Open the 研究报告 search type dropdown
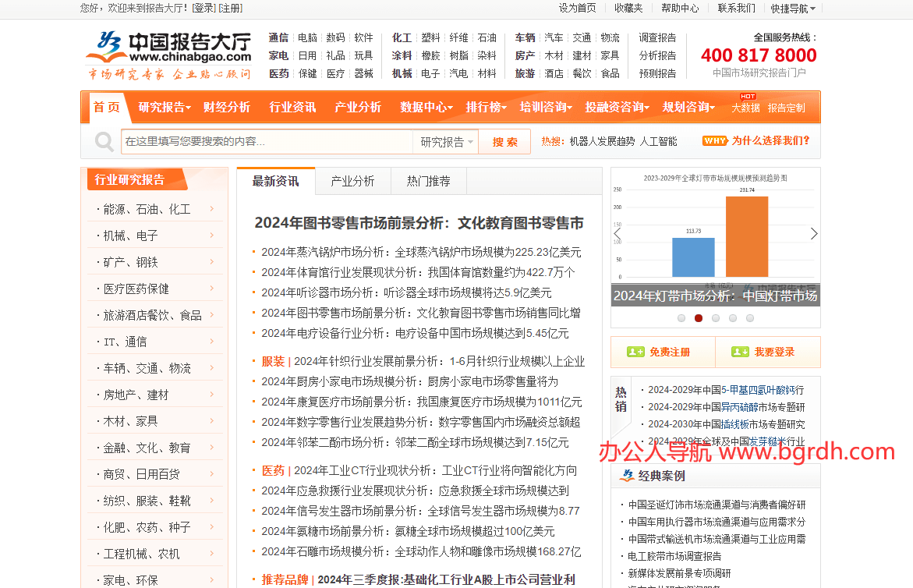 click(x=444, y=141)
